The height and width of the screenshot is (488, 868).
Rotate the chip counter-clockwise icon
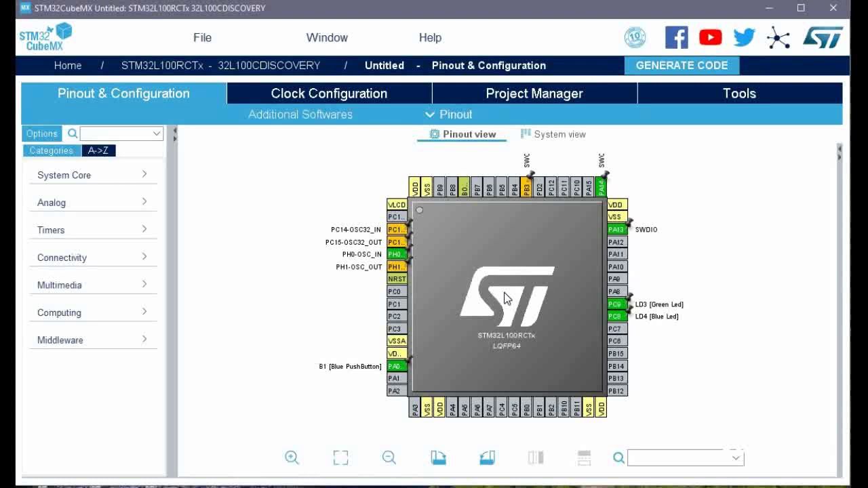[487, 457]
